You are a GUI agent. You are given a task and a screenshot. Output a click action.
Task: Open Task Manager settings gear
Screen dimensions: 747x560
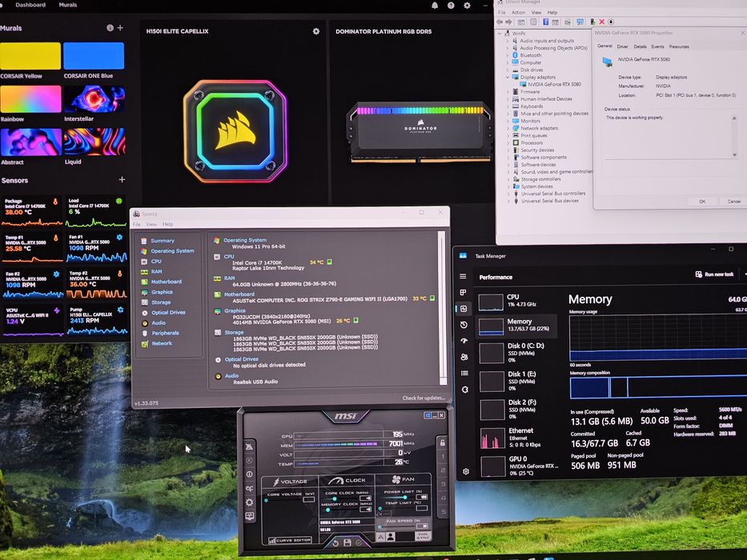466,471
